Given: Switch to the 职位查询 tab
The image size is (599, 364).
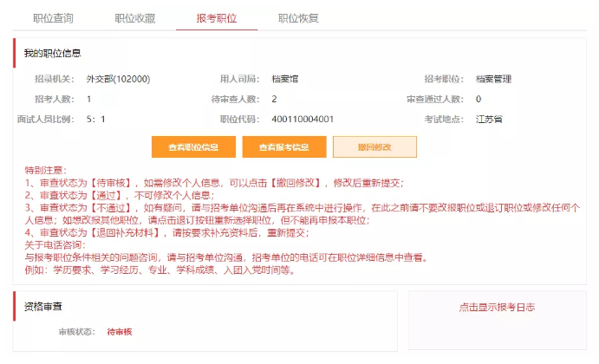Looking at the screenshot, I should click(53, 17).
